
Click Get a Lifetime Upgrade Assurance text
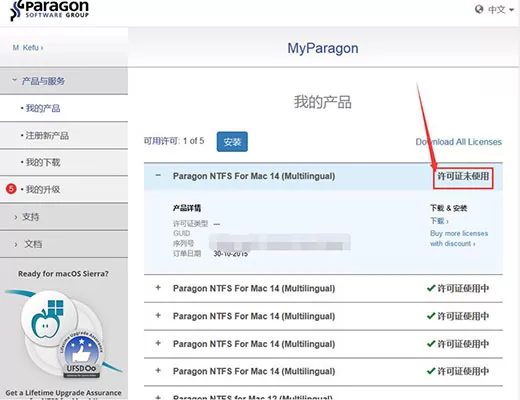[x=63, y=393]
